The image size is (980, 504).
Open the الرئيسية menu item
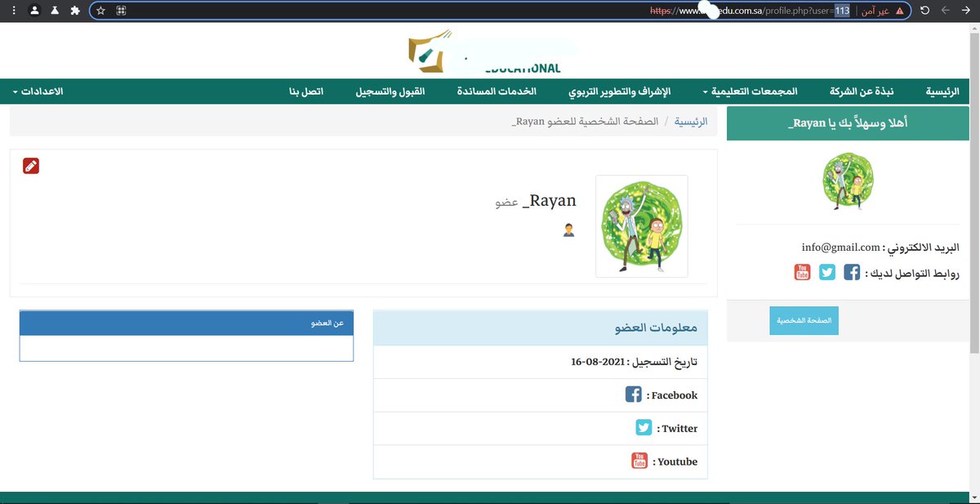(x=942, y=91)
